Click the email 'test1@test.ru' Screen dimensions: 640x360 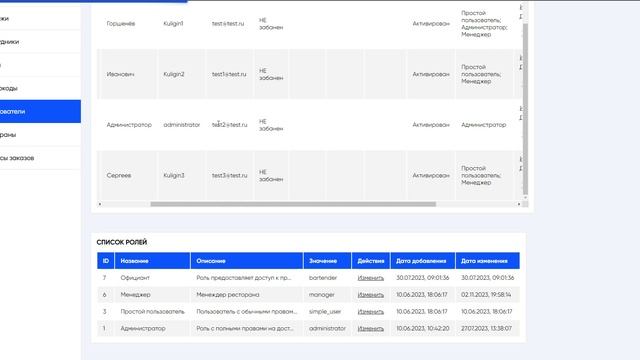pyautogui.click(x=229, y=74)
